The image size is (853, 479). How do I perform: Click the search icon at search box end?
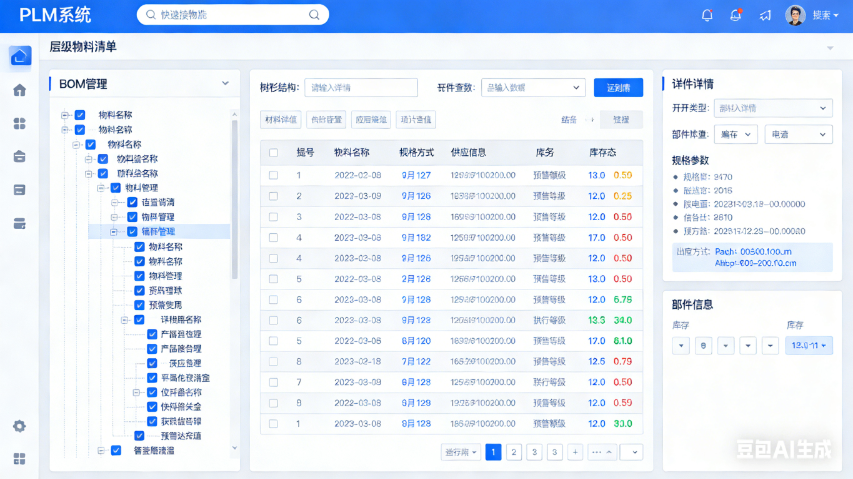314,15
